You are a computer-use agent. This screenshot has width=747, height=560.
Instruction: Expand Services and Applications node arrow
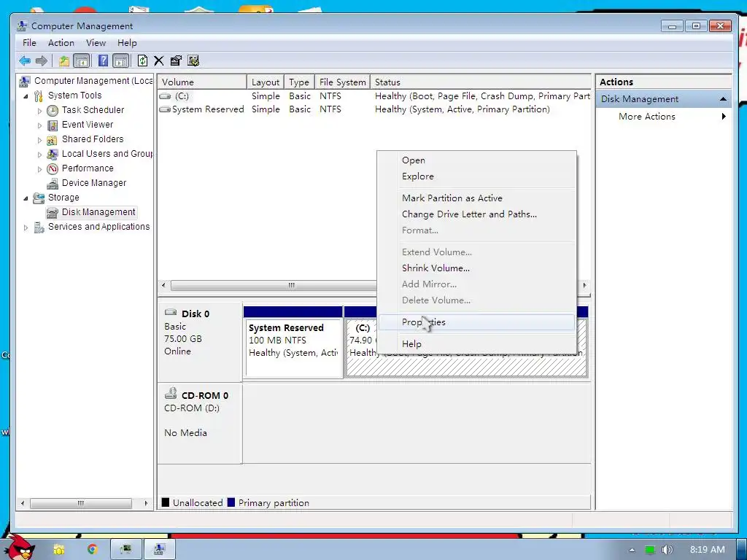click(x=26, y=228)
